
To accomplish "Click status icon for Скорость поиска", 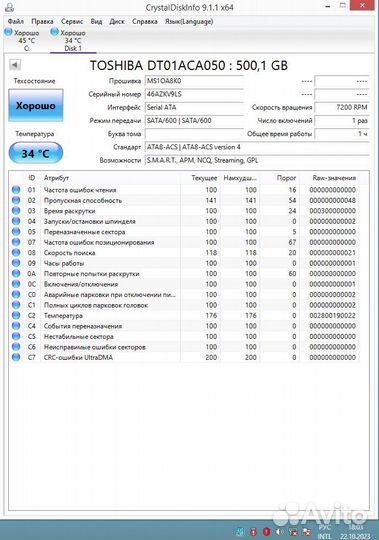I will pyautogui.click(x=16, y=252).
